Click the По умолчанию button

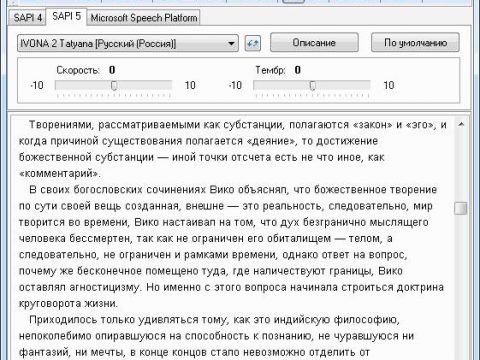coord(415,43)
